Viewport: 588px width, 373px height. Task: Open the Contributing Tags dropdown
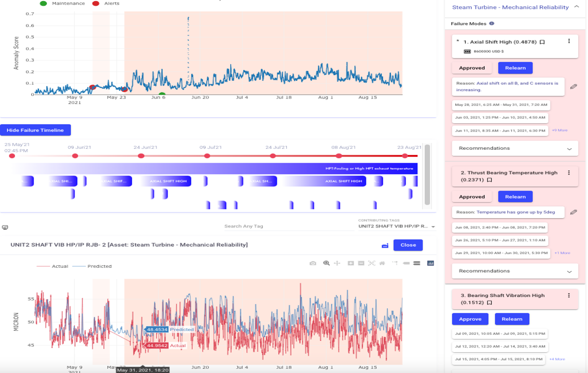397,226
